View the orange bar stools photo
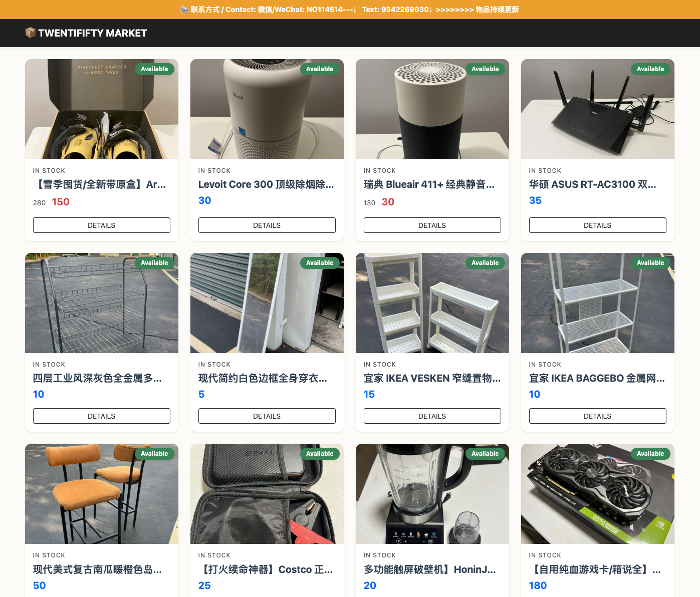 pos(102,494)
